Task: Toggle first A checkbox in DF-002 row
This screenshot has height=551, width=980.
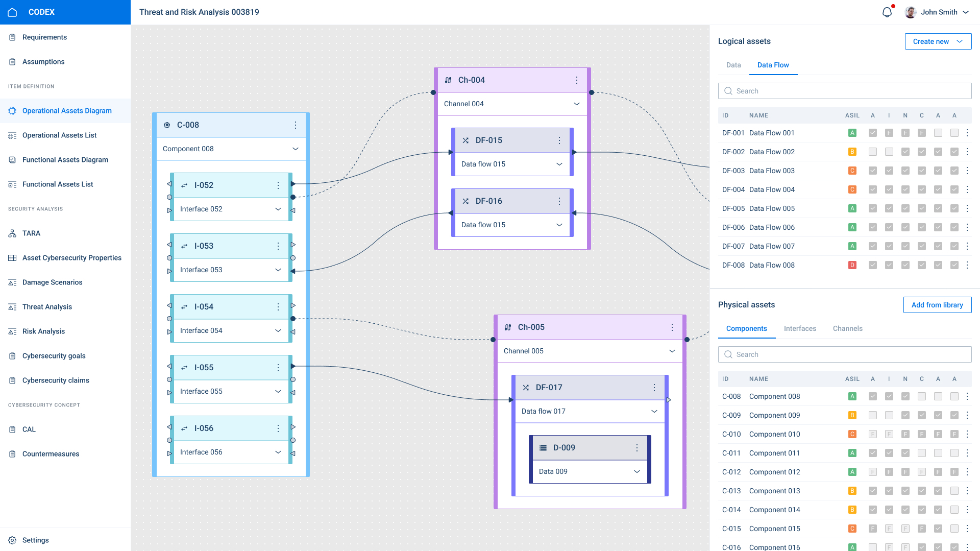Action: [873, 152]
